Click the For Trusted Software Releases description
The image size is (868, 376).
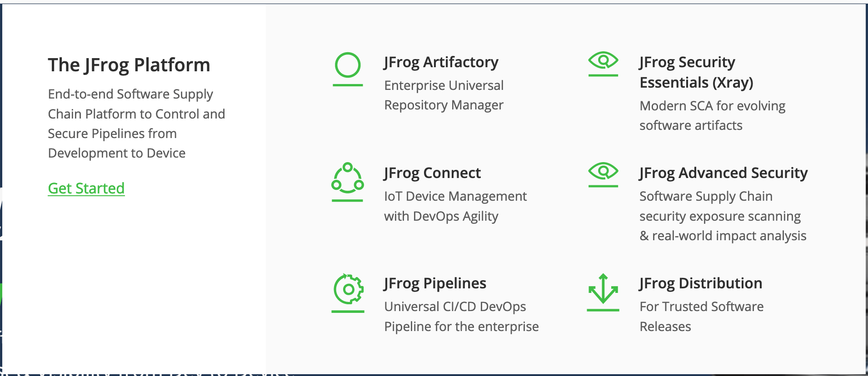click(701, 316)
